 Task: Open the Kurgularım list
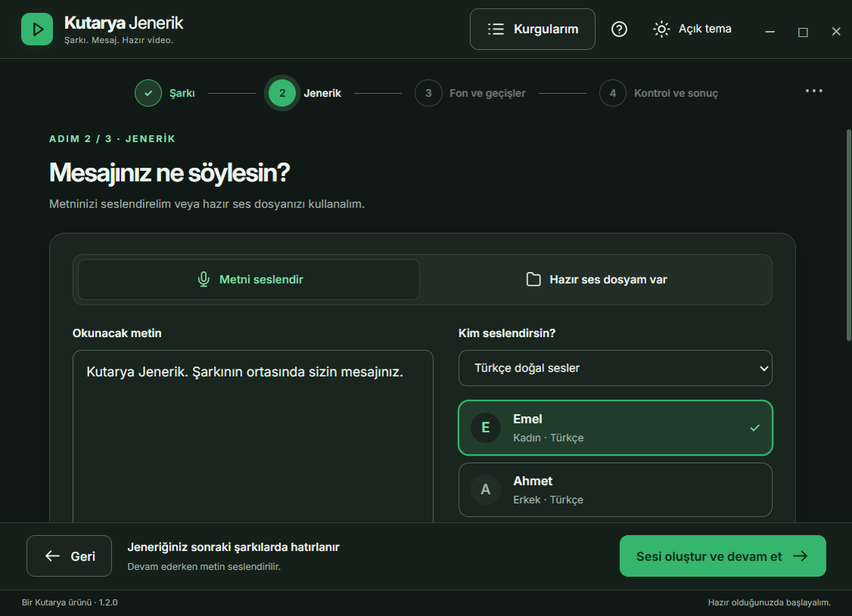coord(532,29)
